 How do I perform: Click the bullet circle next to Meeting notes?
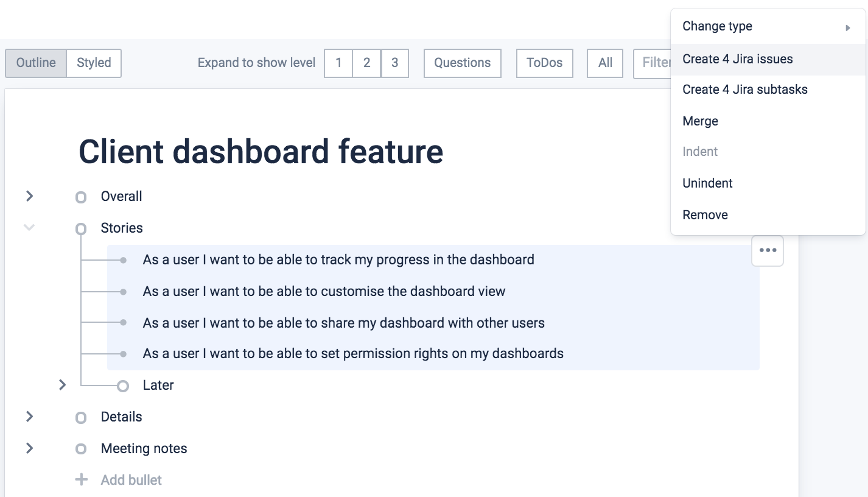[80, 449]
